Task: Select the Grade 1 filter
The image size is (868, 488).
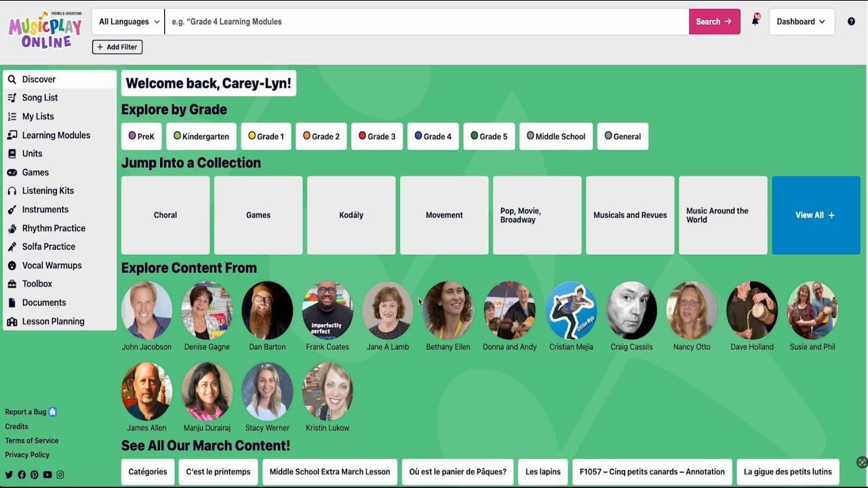Action: [267, 136]
